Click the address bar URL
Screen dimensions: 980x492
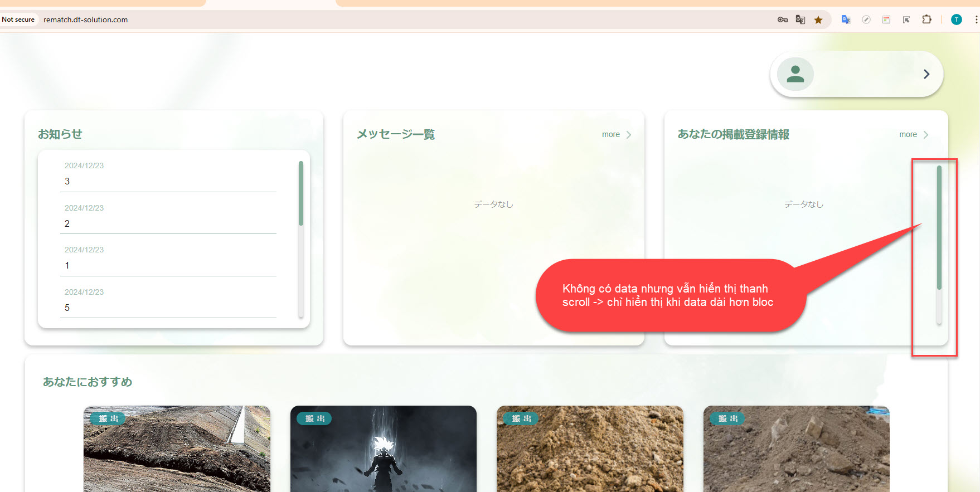(x=86, y=20)
